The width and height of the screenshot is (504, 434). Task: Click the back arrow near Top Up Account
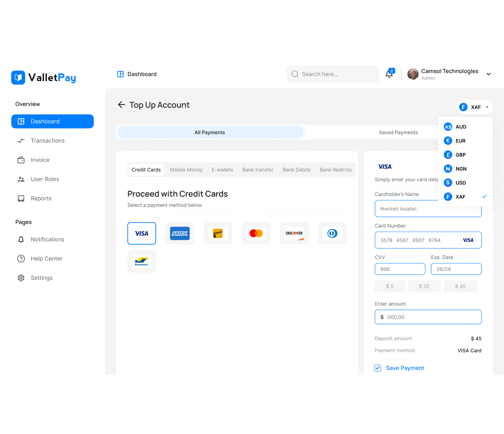pos(122,105)
